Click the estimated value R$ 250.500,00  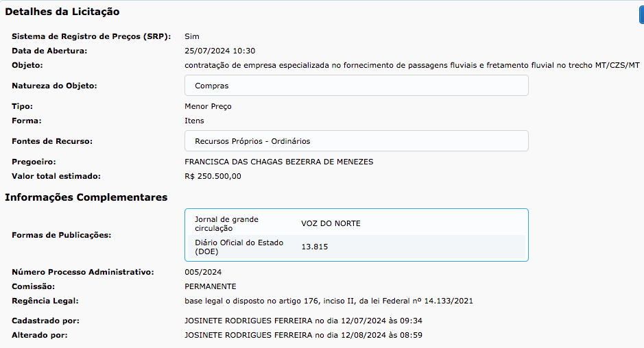click(213, 176)
